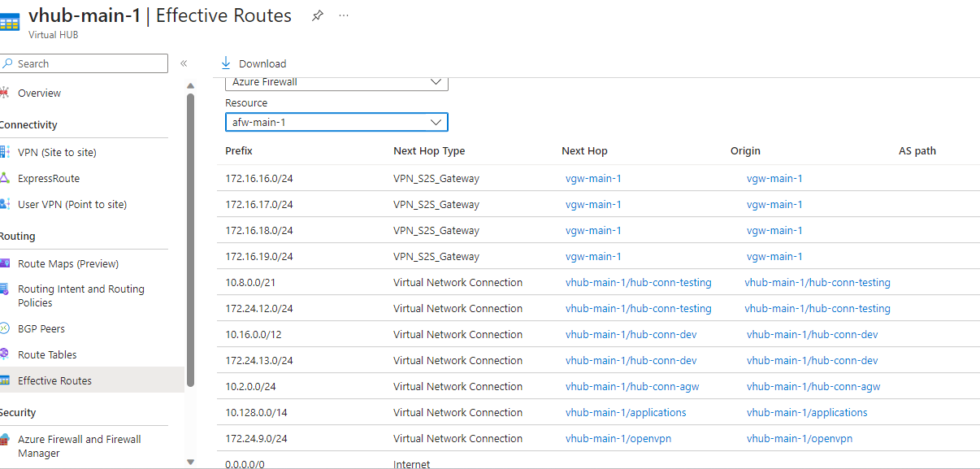980x469 pixels.
Task: Click the Download button
Action: point(254,63)
